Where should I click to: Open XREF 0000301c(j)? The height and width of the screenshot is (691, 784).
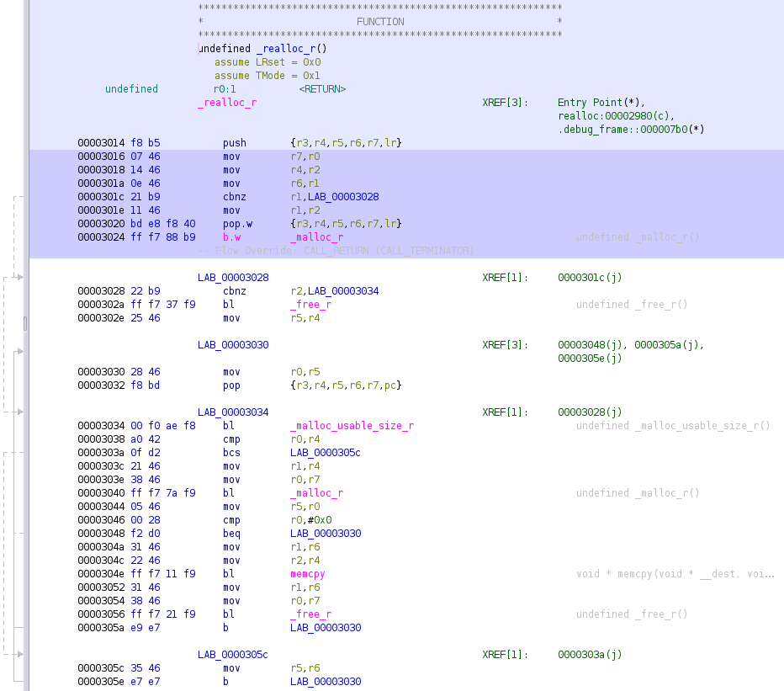pos(590,277)
